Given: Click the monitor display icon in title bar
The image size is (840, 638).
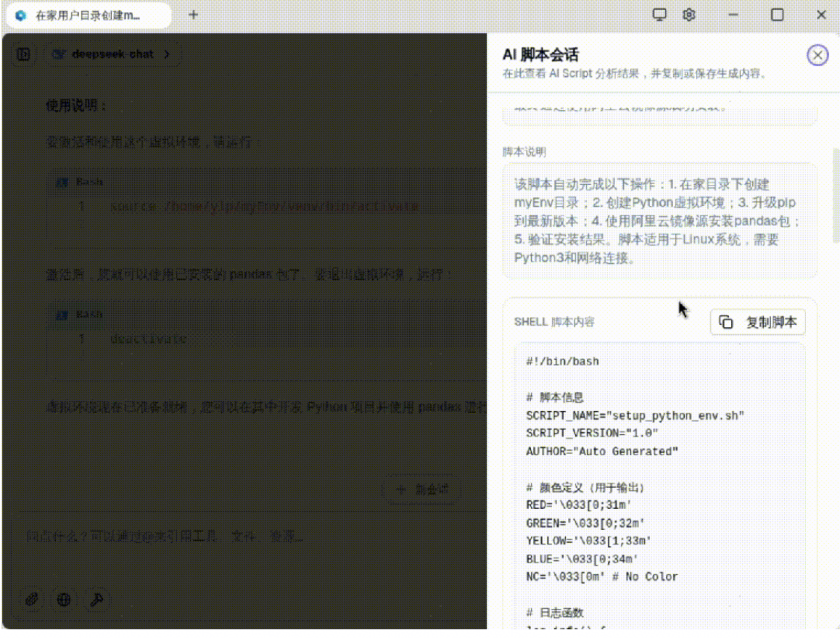Looking at the screenshot, I should pyautogui.click(x=659, y=14).
